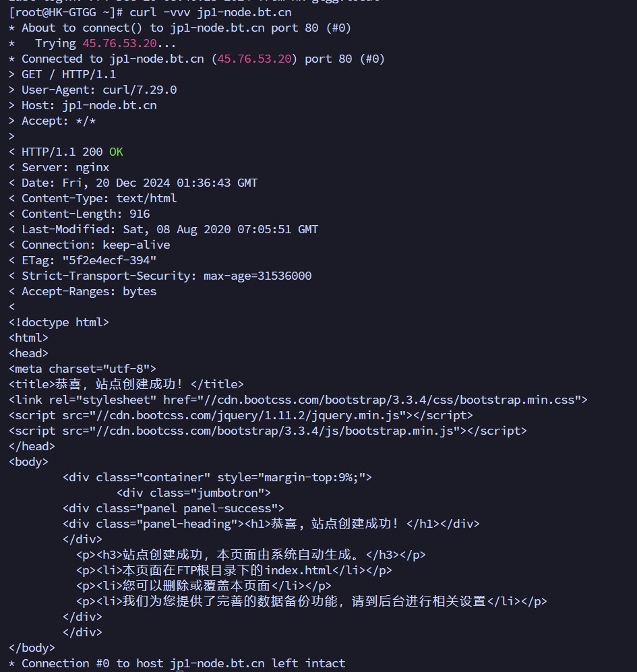Click the Last-Modified header line
This screenshot has width=637, height=672.
[170, 229]
